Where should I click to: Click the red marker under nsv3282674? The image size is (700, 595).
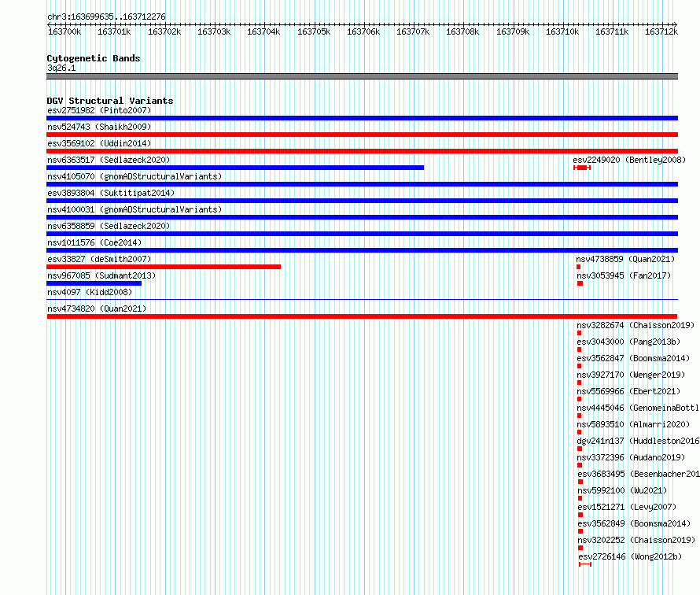click(x=579, y=333)
